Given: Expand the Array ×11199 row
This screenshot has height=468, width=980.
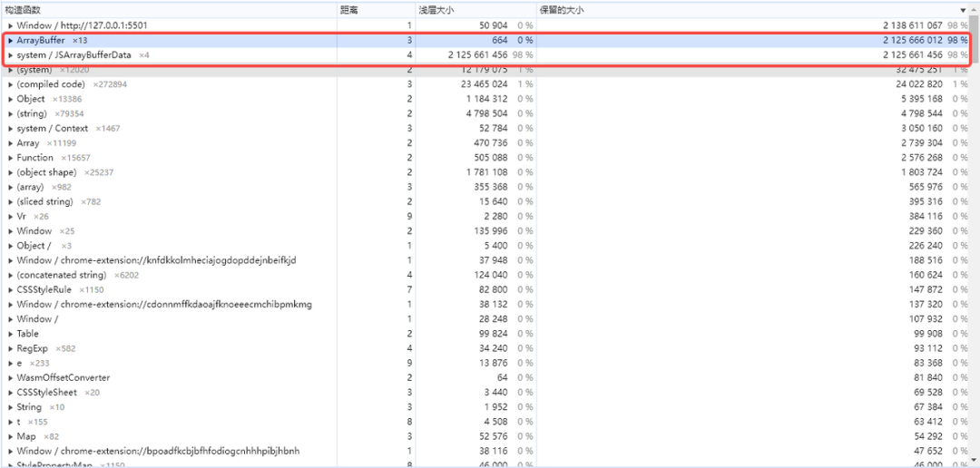Looking at the screenshot, I should coord(11,143).
